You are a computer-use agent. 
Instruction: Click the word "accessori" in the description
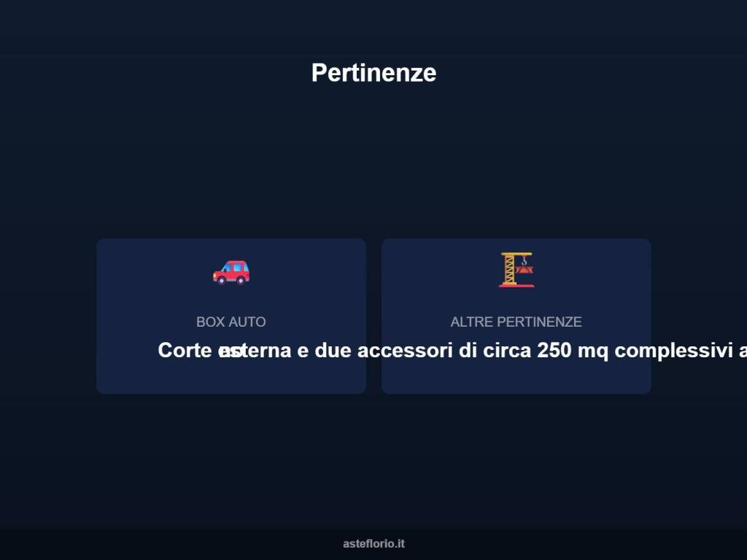[x=405, y=351]
